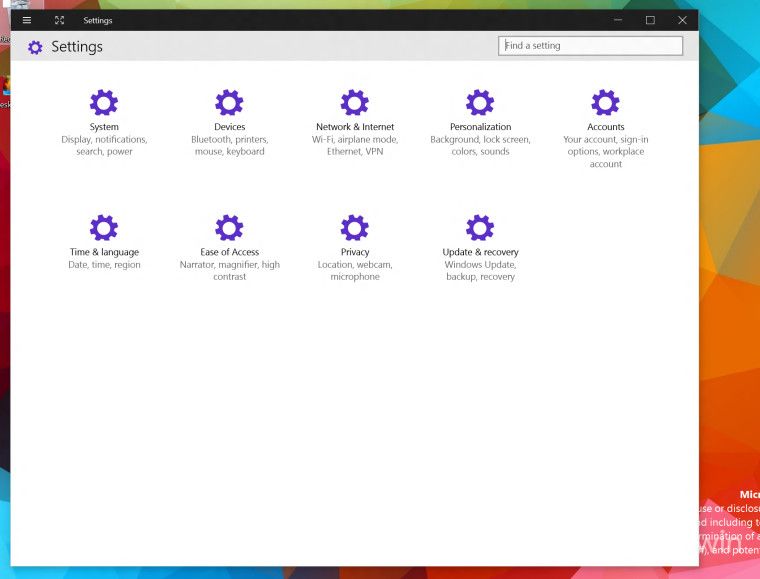Screen dimensions: 760x579
Task: Select the Update & recovery gear icon
Action: (480, 227)
